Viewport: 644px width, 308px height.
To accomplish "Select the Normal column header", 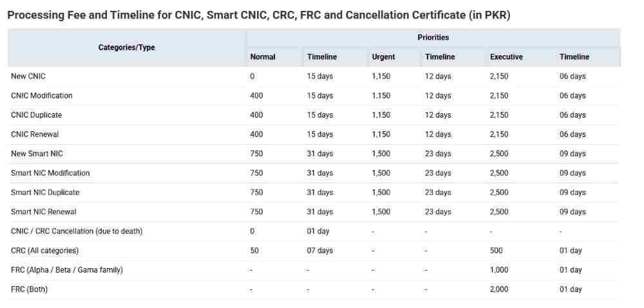I will tap(263, 57).
